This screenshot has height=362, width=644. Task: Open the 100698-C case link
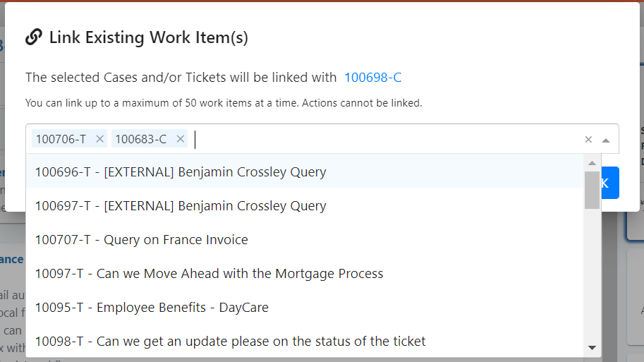[372, 78]
